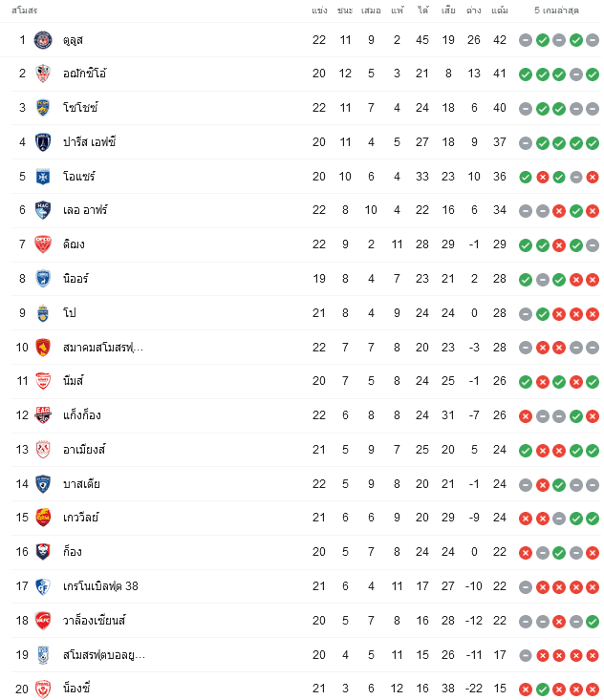This screenshot has width=604, height=700.
Task: Click ตูลูส latest match draw indicator
Action: coord(593,40)
